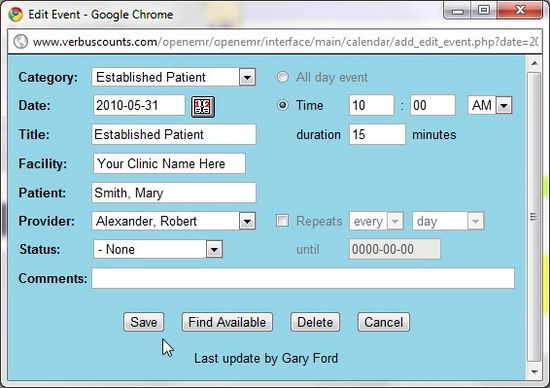Open the Category dropdown
This screenshot has height=388, width=550.
[174, 77]
